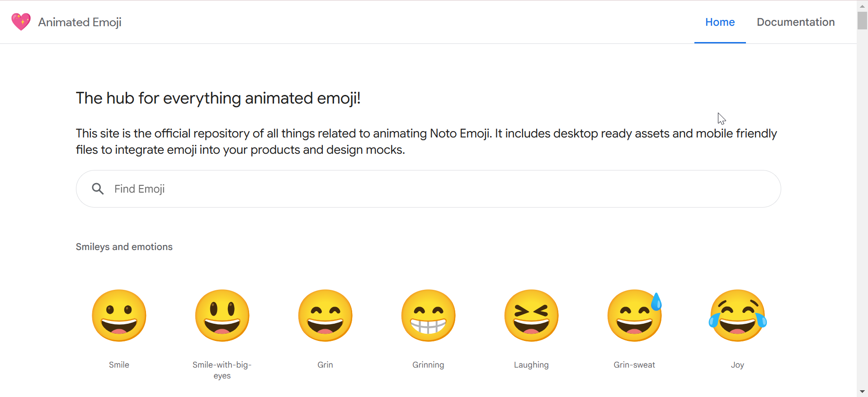Image resolution: width=868 pixels, height=397 pixels.
Task: Click the "Grin-sweat" label text
Action: pyautogui.click(x=634, y=365)
